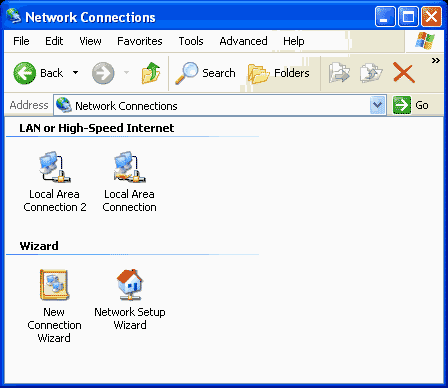Open the Tools menu
This screenshot has width=448, height=388.
click(191, 41)
